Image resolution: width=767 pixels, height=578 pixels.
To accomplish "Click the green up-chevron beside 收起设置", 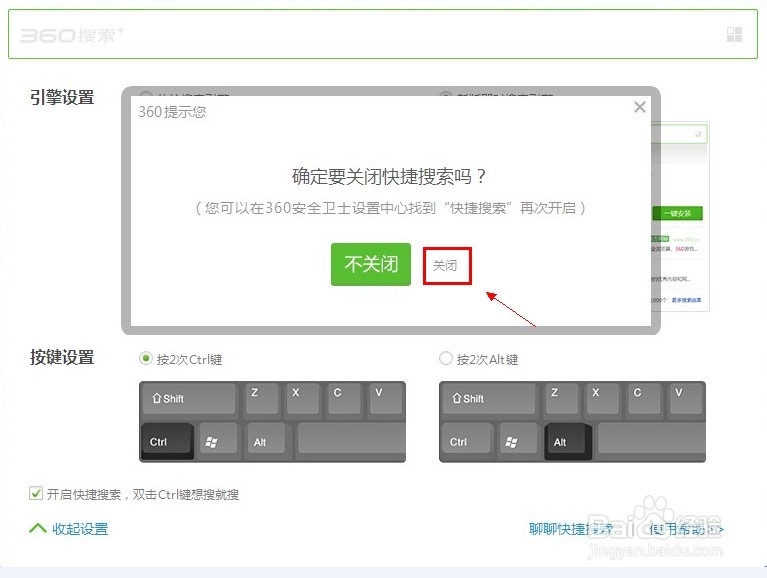I will coord(38,528).
